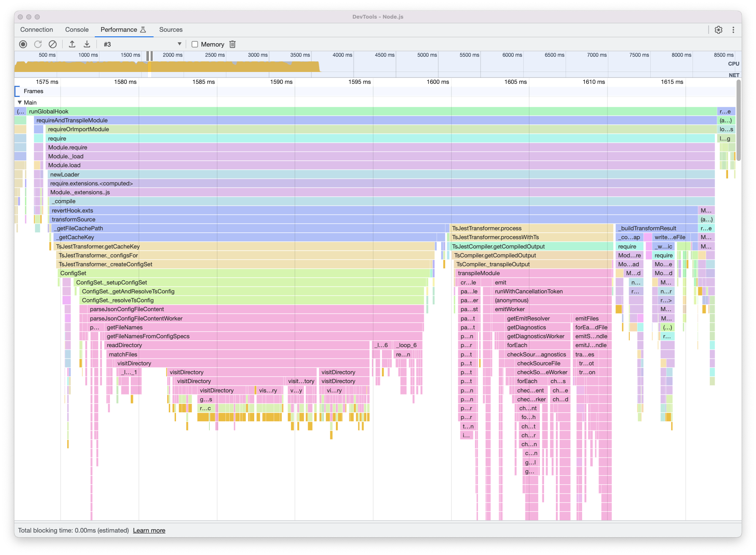Select the transformSource bar
This screenshot has height=555, width=756.
click(374, 219)
